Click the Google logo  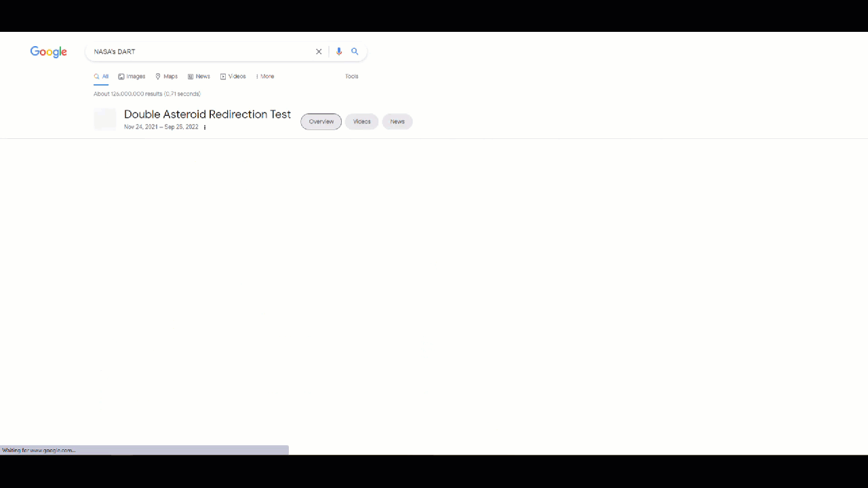coord(48,52)
